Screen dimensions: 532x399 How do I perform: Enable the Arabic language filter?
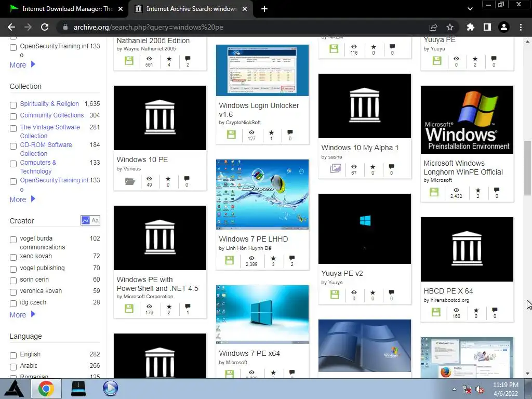13,367
